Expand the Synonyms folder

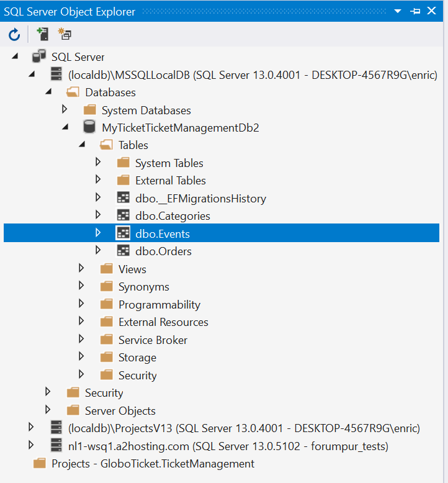click(81, 286)
